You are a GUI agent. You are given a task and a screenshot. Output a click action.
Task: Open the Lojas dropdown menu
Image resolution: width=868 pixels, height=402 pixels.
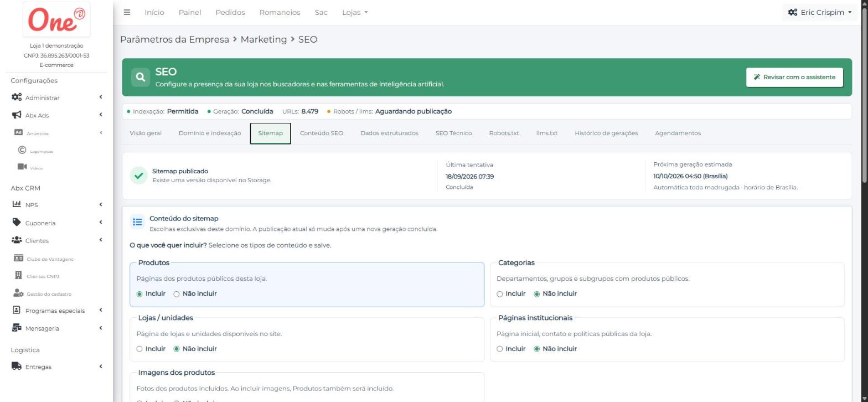click(355, 12)
